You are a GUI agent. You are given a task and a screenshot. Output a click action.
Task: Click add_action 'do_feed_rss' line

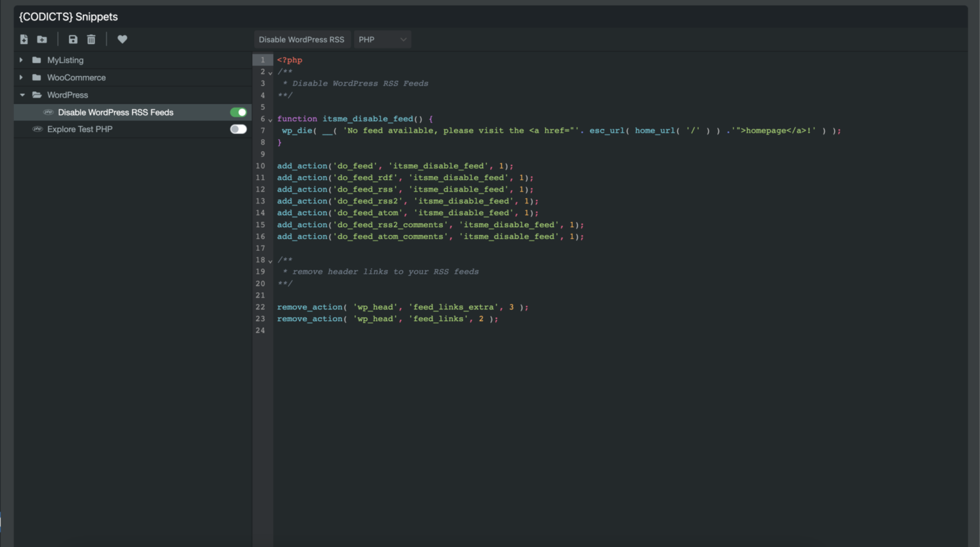point(405,190)
